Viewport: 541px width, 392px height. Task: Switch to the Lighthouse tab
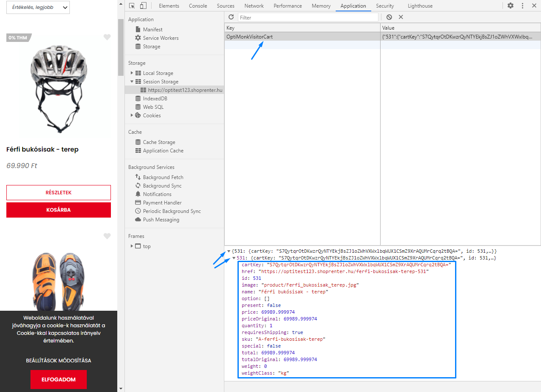pyautogui.click(x=420, y=6)
